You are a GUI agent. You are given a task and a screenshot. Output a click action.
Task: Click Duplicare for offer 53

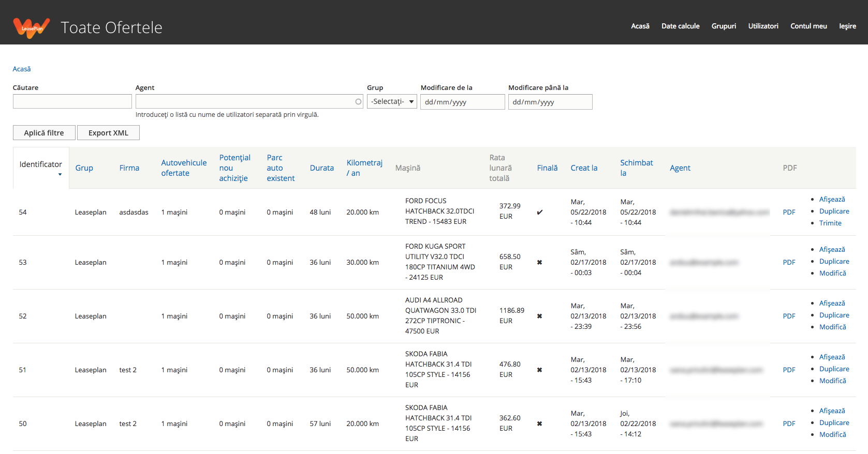coord(834,261)
